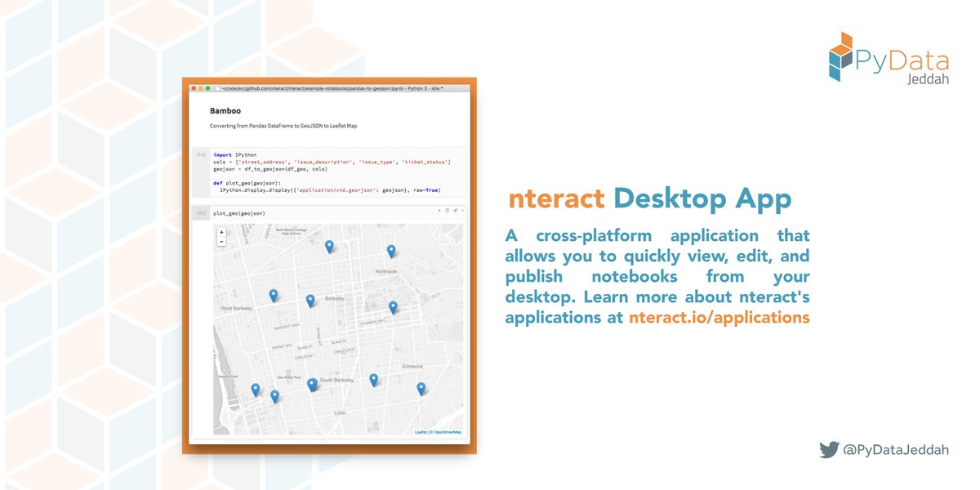Viewport: 980px width, 490px height.
Task: Select the marker below the Elmwood label
Action: pyautogui.click(x=421, y=389)
